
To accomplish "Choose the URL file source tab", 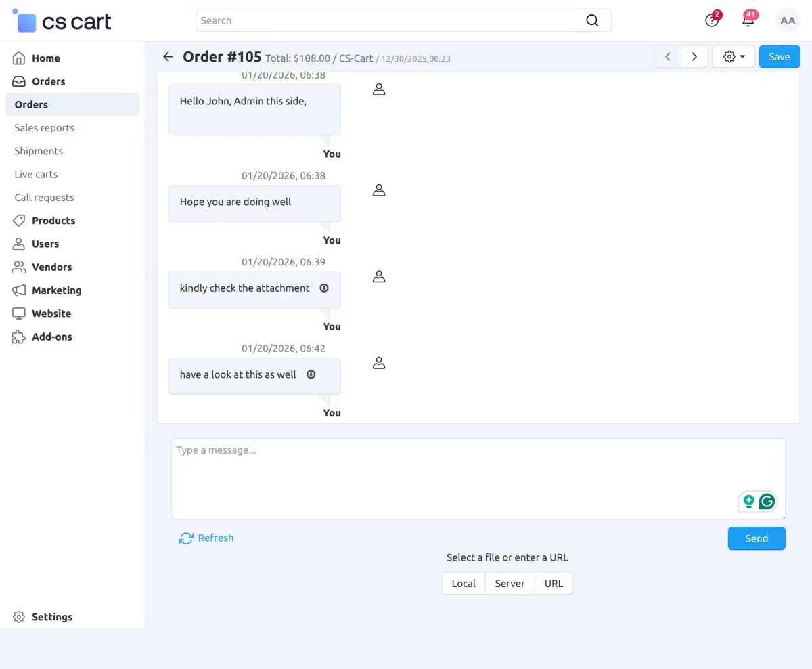I will coord(554,584).
